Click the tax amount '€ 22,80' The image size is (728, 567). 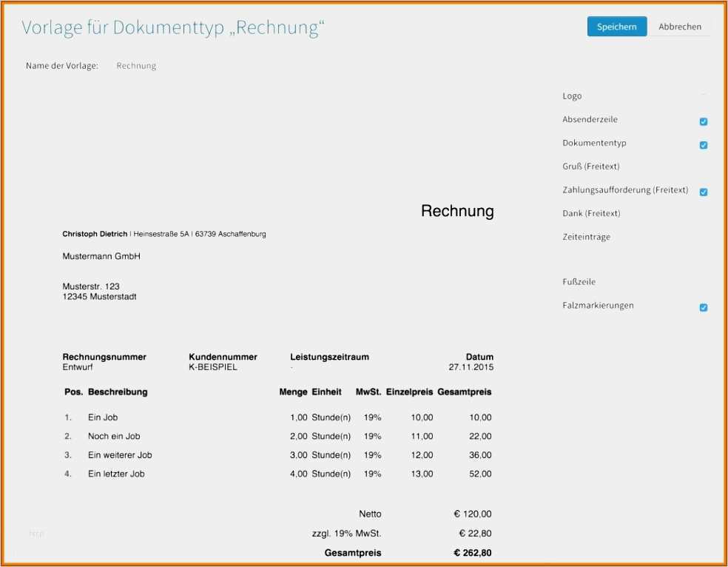pyautogui.click(x=476, y=534)
